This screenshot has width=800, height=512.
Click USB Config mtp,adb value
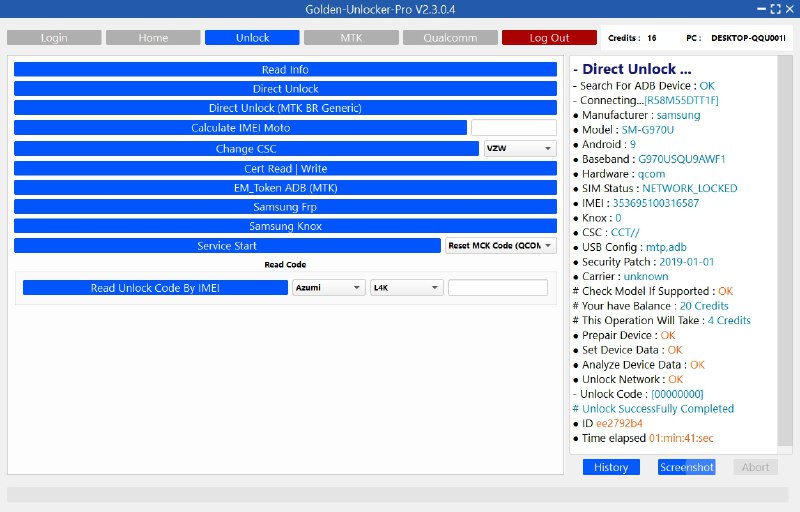[x=666, y=247]
